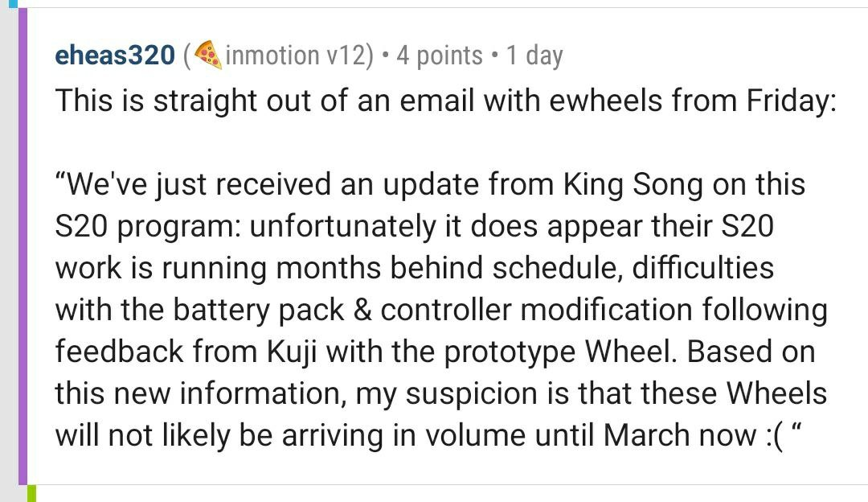
Task: Click the ampersand between pack and controller
Action: [362, 311]
